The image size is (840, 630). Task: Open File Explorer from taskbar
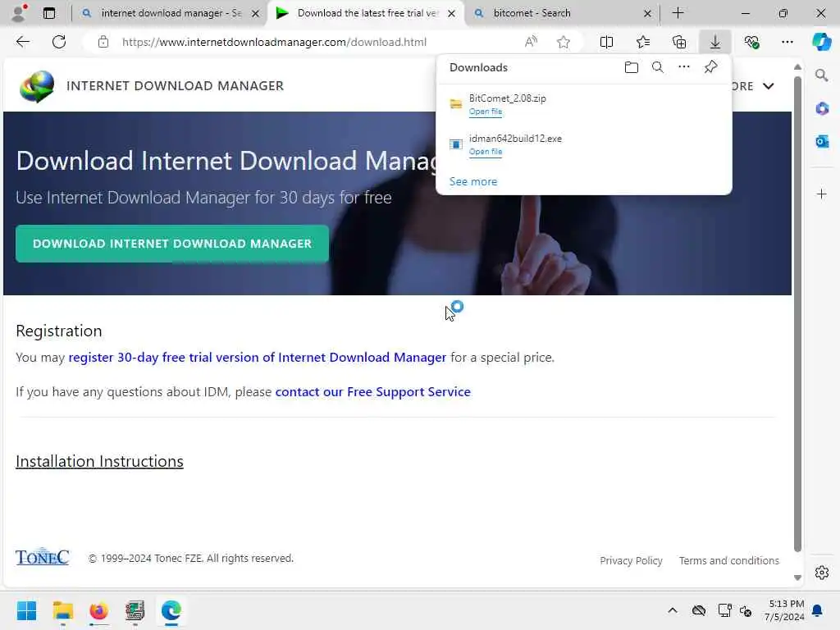tap(62, 610)
